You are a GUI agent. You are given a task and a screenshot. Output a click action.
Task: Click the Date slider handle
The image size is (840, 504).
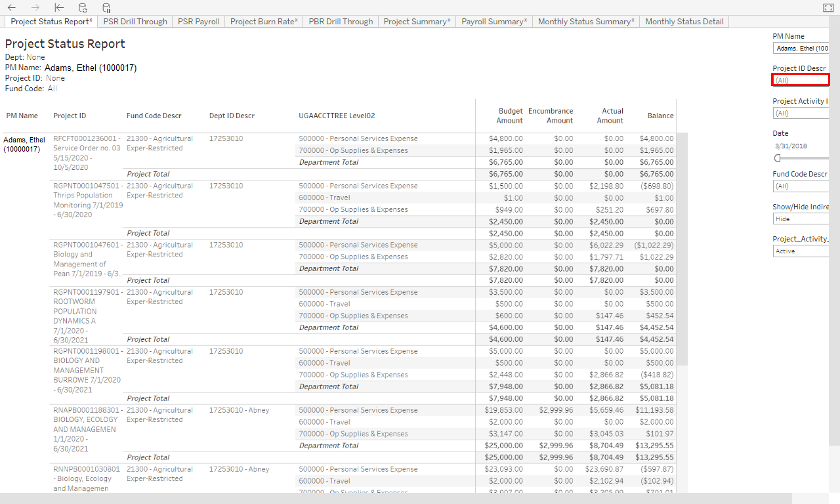(x=778, y=158)
